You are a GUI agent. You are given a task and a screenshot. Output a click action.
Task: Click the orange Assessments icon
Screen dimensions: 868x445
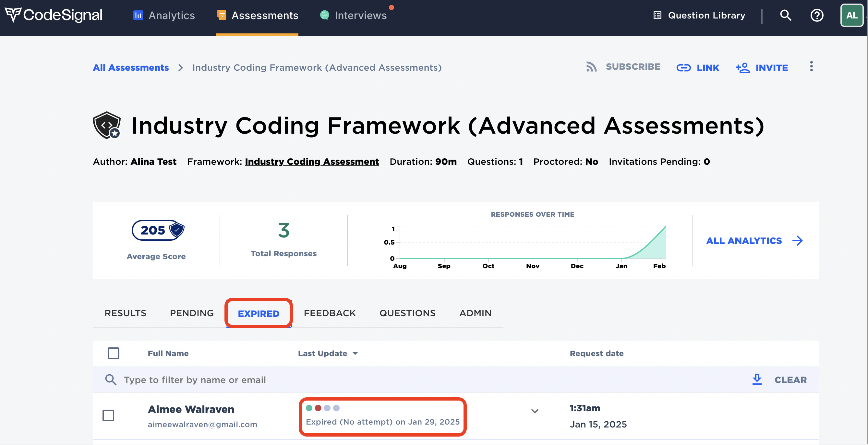222,15
